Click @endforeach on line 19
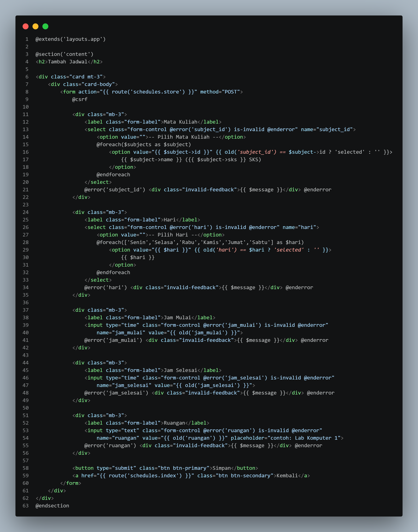 pos(113,174)
